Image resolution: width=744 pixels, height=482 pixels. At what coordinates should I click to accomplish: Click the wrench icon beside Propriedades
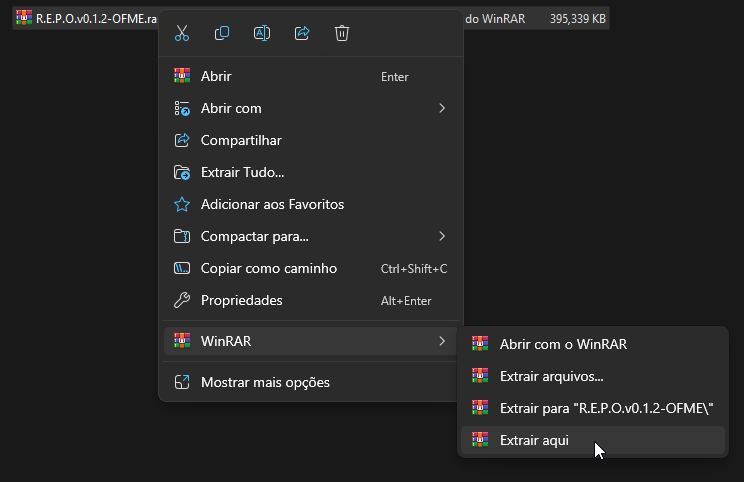click(x=182, y=300)
